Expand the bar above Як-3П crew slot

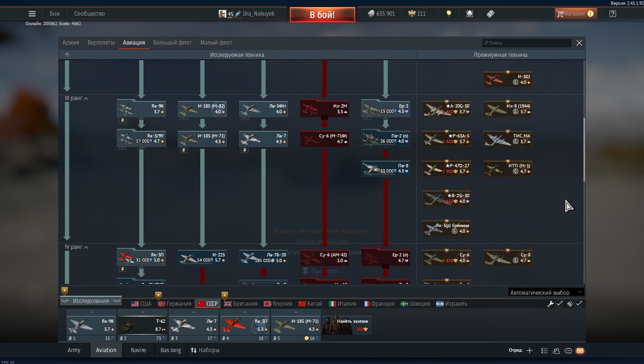click(245, 312)
